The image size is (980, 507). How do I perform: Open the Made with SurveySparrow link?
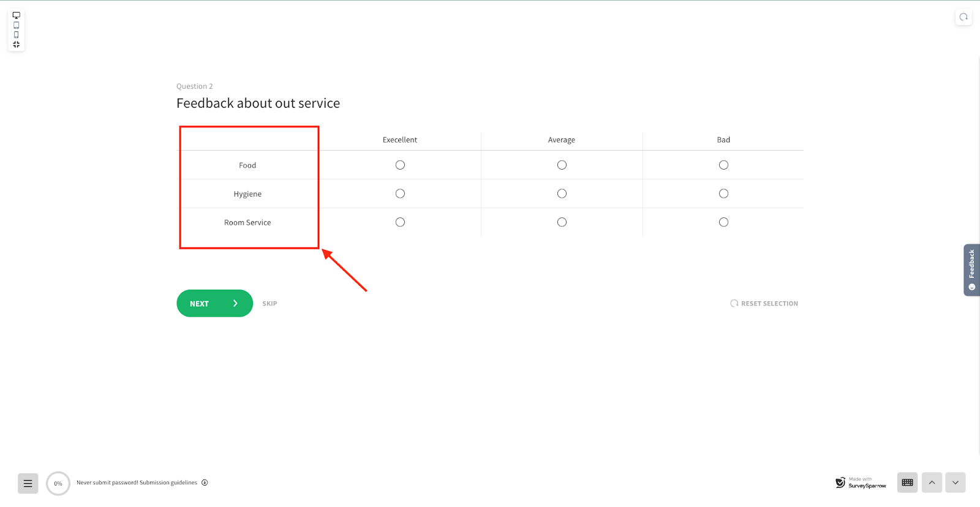pos(861,483)
